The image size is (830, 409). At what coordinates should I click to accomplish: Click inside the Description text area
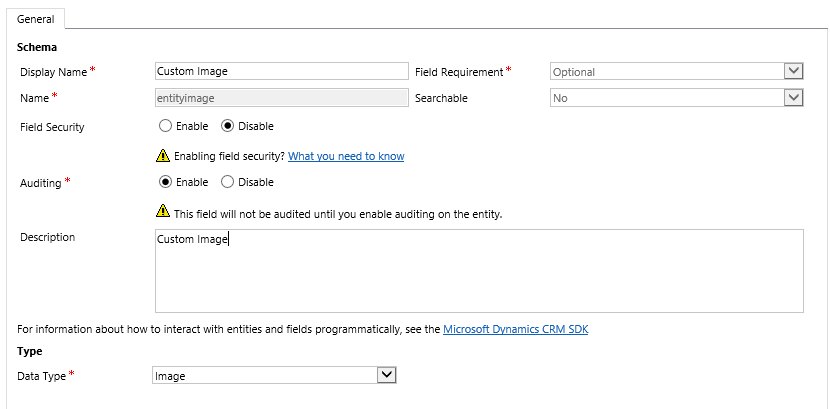(479, 270)
